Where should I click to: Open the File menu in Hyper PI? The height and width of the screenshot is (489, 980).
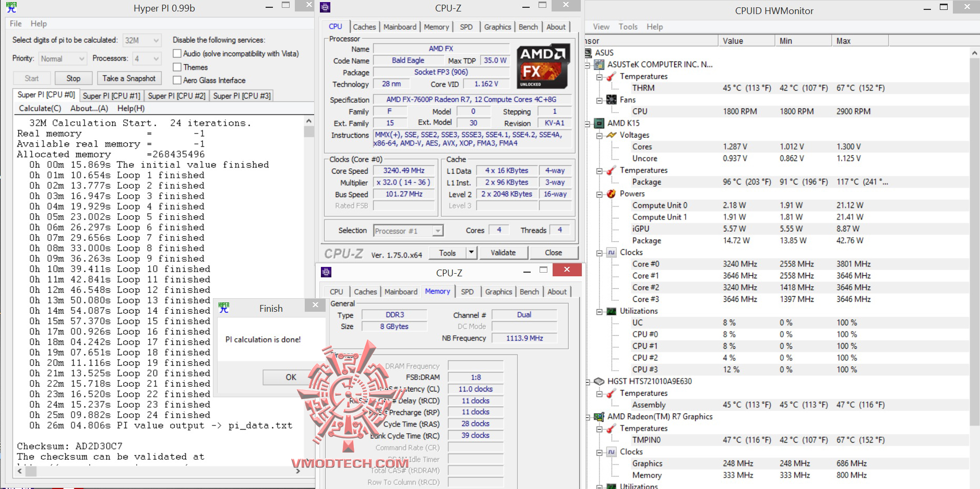tap(16, 23)
